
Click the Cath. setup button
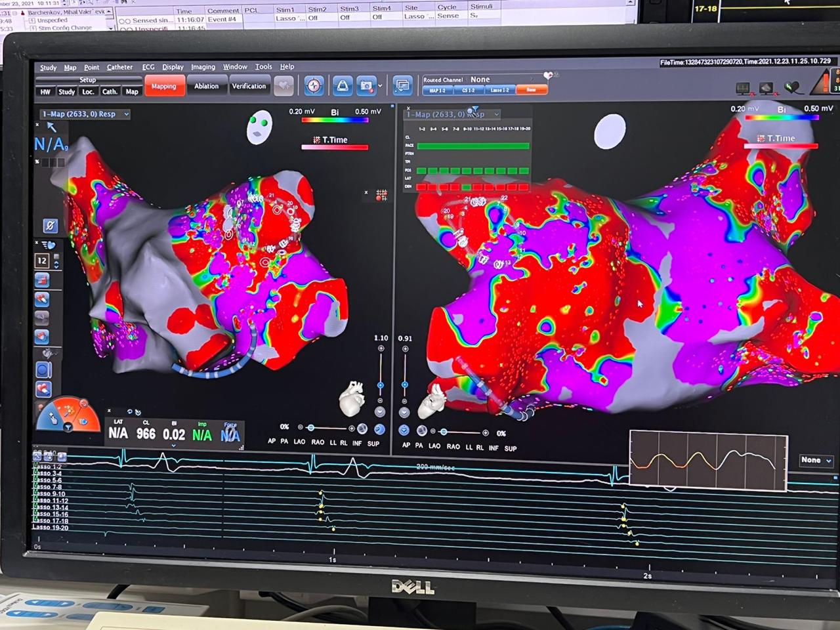pyautogui.click(x=110, y=92)
